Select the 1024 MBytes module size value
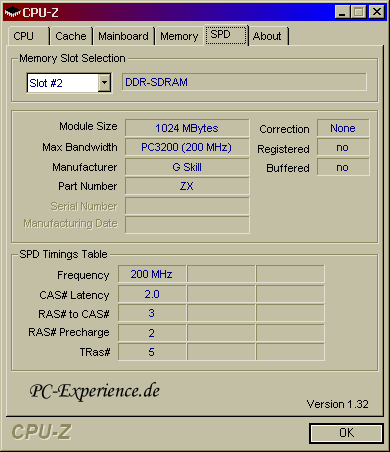Viewport: 390px width, 452px height. pyautogui.click(x=187, y=128)
